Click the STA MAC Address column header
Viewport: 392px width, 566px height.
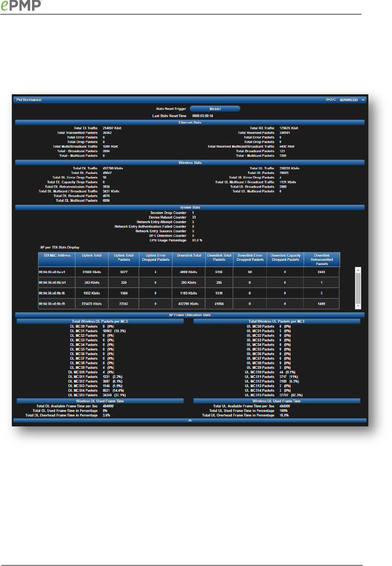(x=57, y=259)
